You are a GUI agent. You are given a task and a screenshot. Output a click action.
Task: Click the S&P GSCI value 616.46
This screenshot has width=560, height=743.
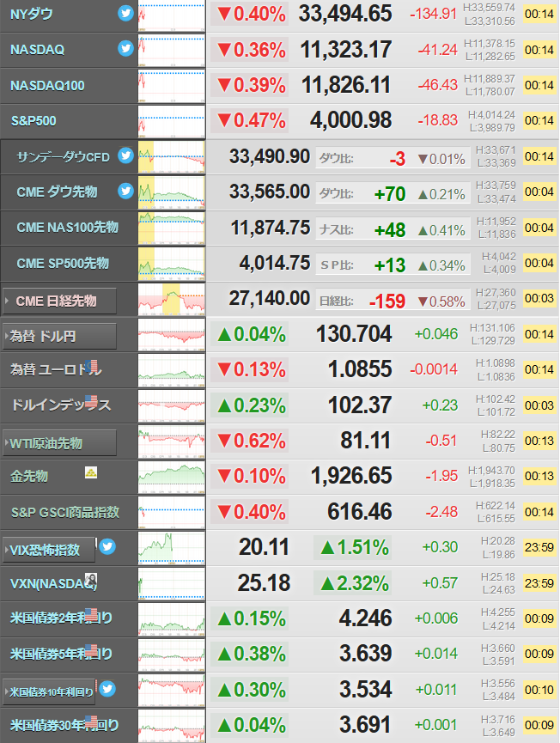click(360, 512)
